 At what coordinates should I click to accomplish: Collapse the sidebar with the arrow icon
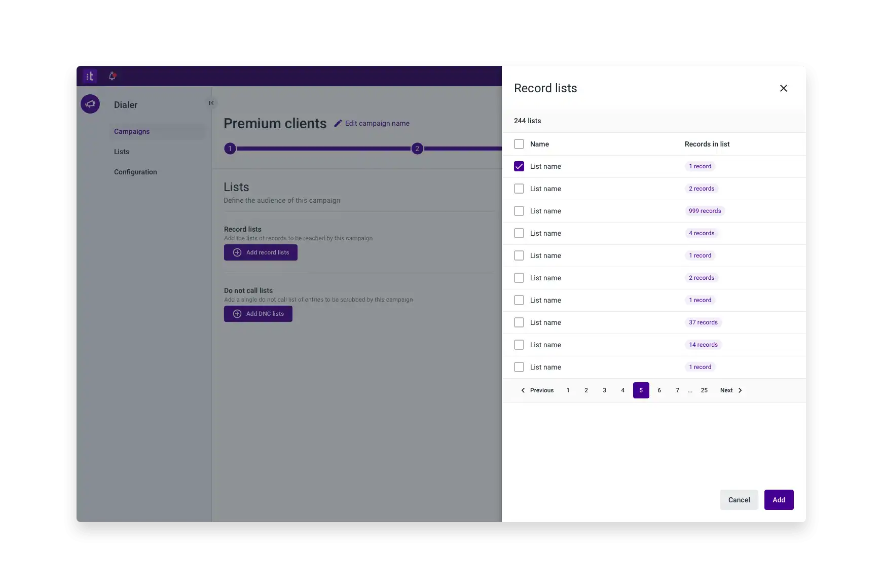211,103
